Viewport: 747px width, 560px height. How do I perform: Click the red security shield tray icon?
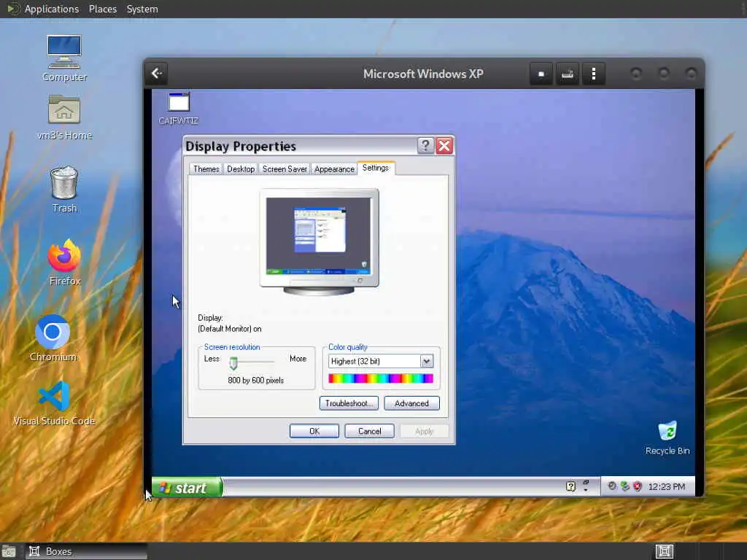[x=637, y=486]
